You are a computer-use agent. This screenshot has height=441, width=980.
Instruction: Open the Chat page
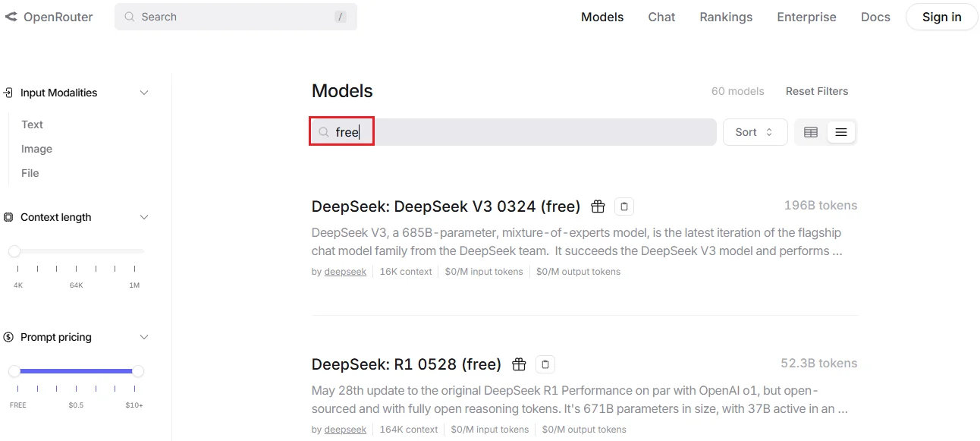point(661,17)
